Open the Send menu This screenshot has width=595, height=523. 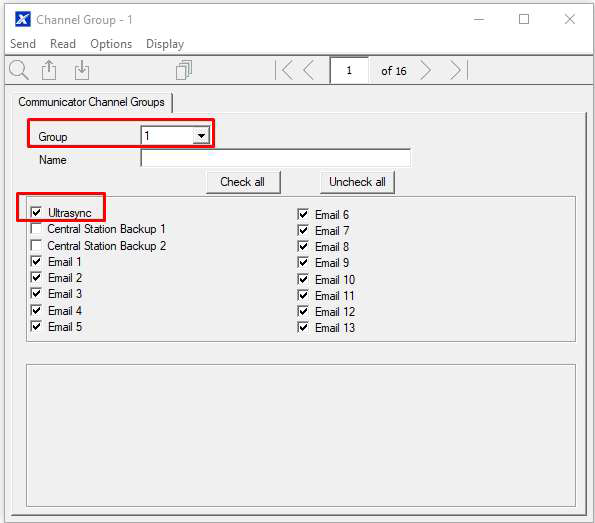(x=23, y=44)
